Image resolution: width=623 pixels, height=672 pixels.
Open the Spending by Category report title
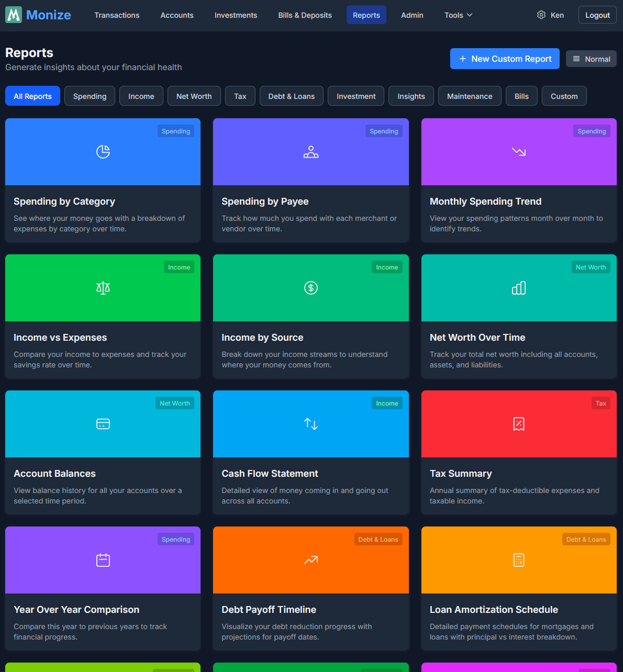pos(64,201)
